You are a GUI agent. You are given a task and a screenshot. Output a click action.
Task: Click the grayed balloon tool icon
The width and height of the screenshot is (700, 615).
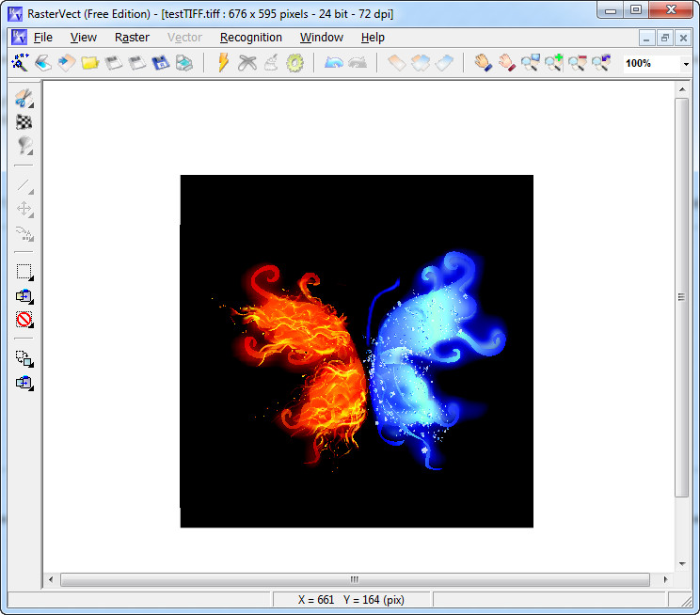tap(24, 146)
